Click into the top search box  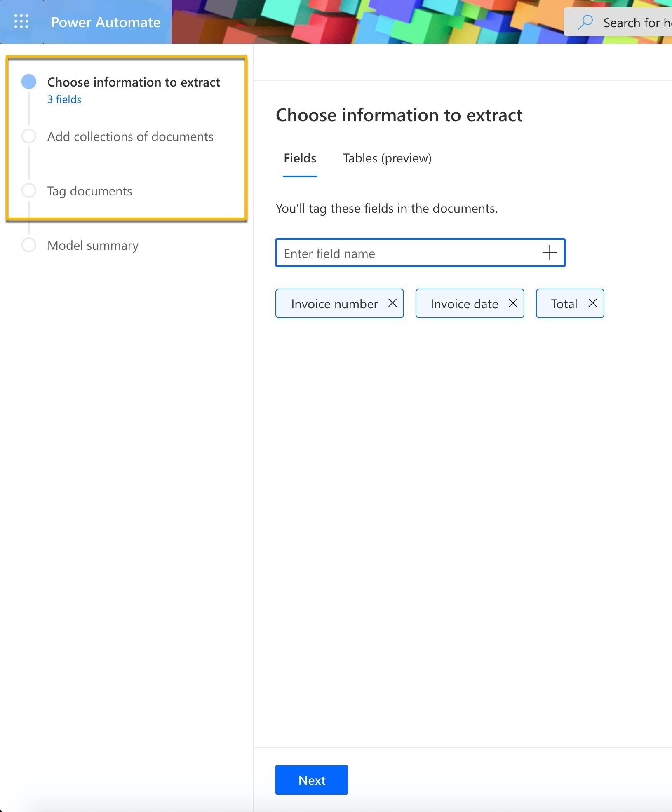[635, 23]
